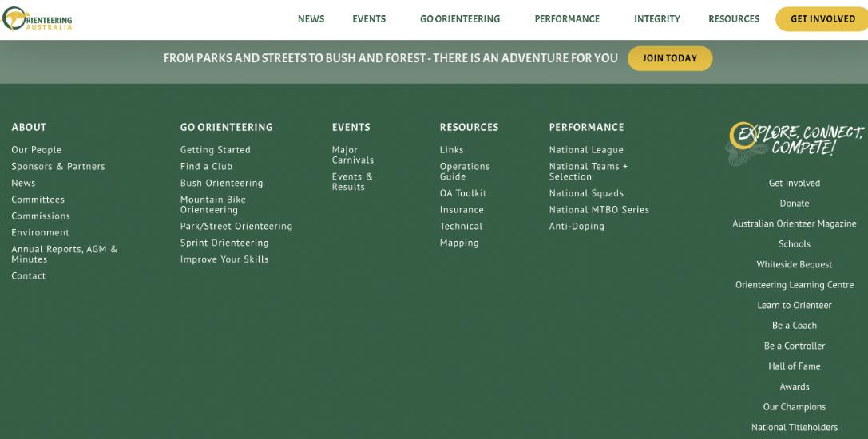Open the News link under About
Screen dimensions: 868x439
coord(23,184)
